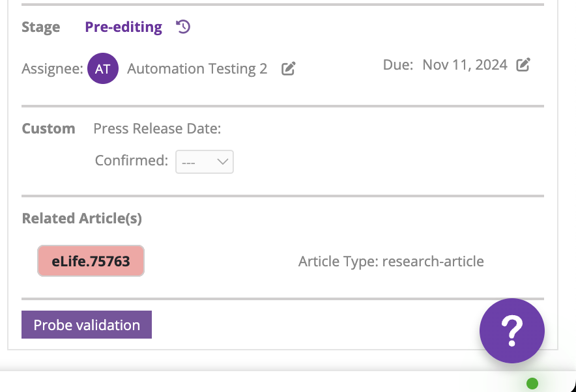Screen dimensions: 576x392
Task: Click the Stage section label
Action: pos(40,27)
